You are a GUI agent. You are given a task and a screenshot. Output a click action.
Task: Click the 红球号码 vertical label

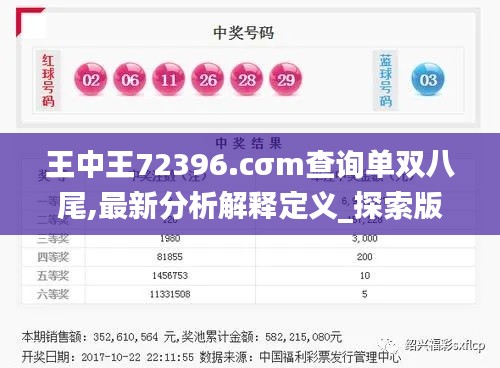coord(48,80)
